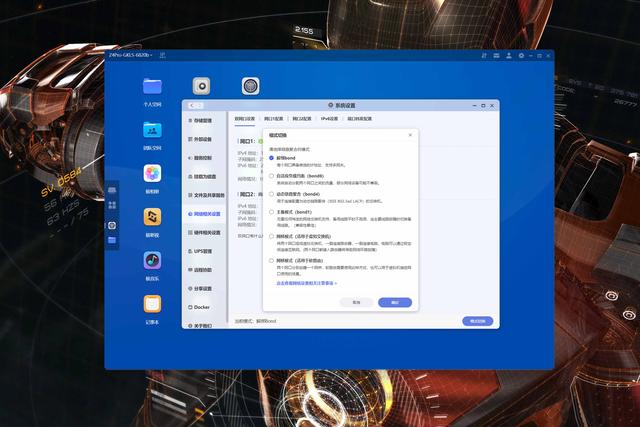
Task: Click the top icon in the left dock strip
Action: click(112, 190)
